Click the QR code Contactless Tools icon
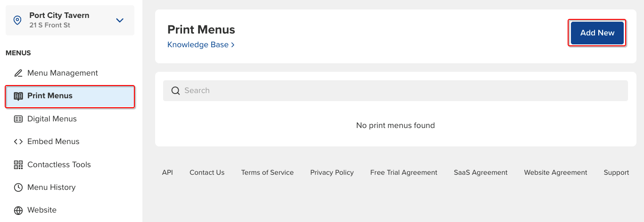The image size is (644, 222). 18,165
